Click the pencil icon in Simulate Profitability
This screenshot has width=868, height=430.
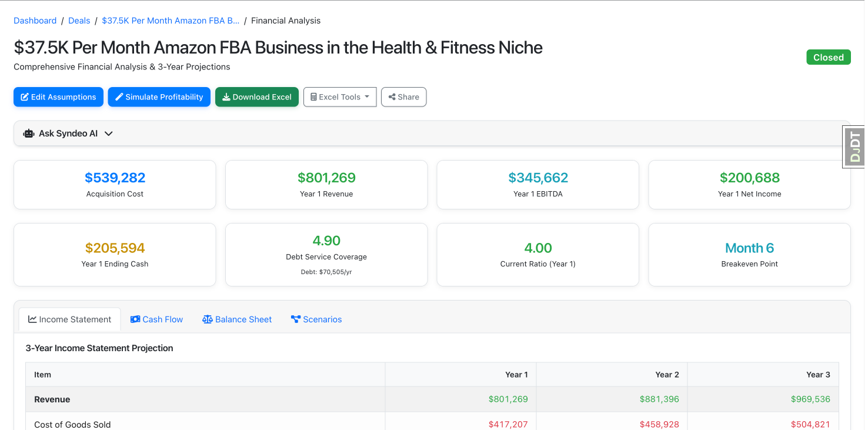119,97
